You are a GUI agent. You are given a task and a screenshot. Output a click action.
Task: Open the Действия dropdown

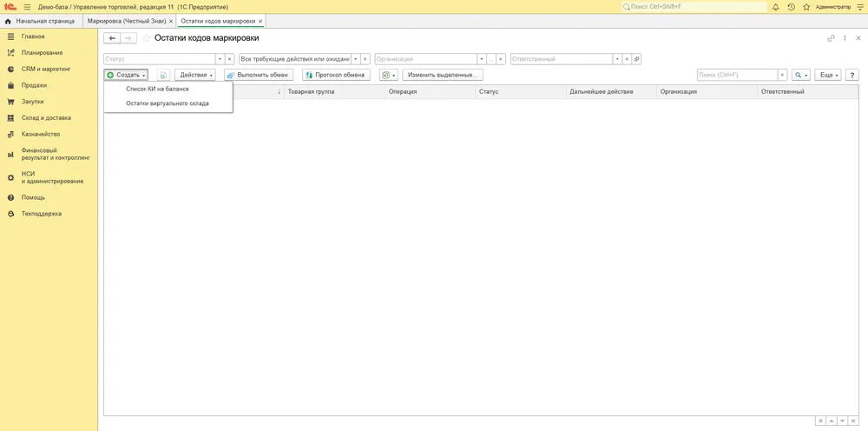click(x=195, y=75)
